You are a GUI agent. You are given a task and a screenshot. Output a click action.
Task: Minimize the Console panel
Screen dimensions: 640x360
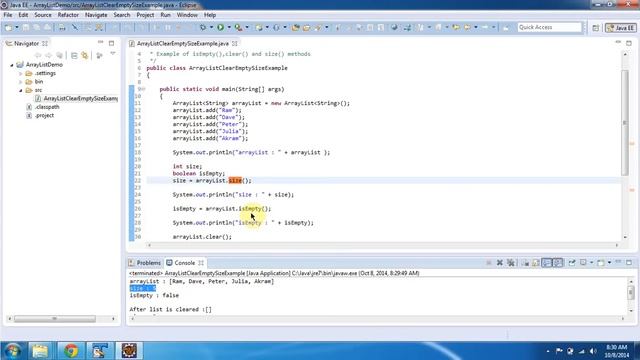coord(618,262)
